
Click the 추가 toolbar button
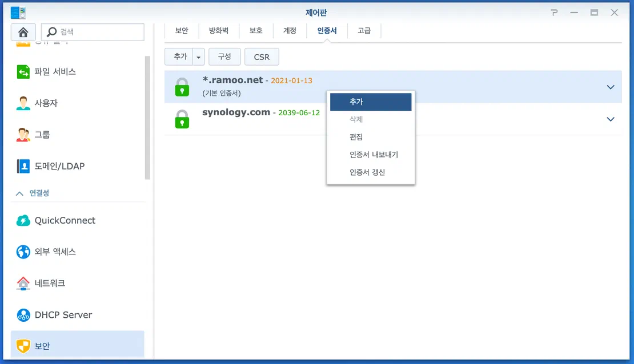coord(179,57)
